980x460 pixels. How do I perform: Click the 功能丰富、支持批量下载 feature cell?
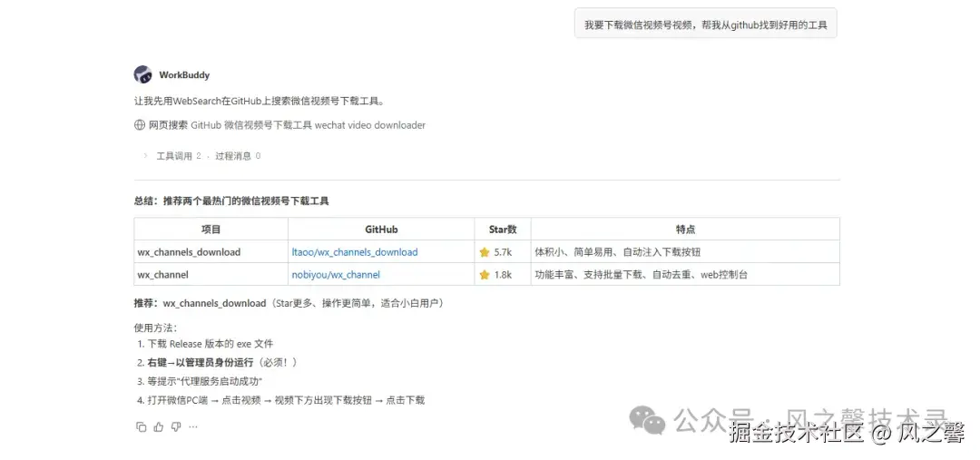(x=686, y=274)
